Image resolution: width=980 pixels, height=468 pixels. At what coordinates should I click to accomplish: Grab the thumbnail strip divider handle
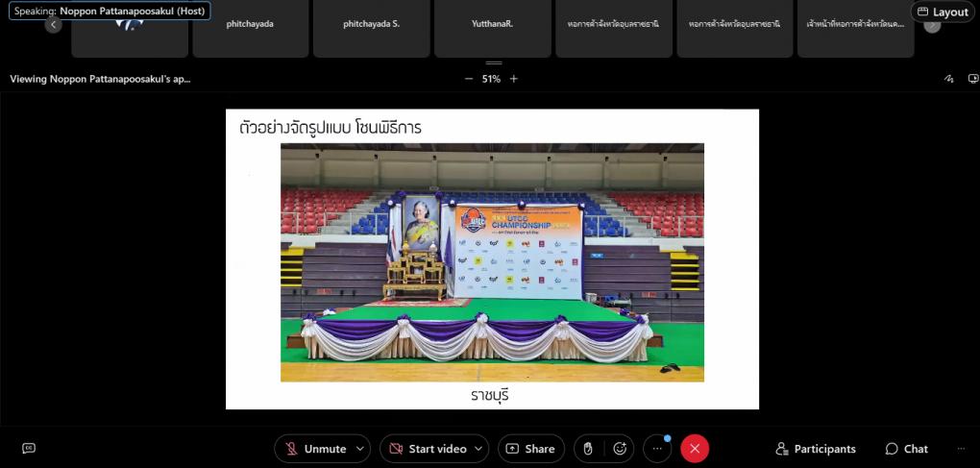494,63
